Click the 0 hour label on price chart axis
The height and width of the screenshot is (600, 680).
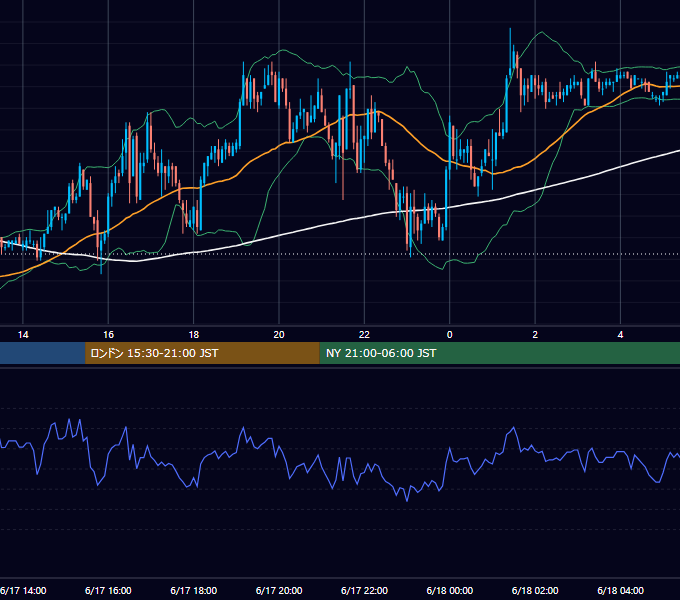(x=450, y=335)
